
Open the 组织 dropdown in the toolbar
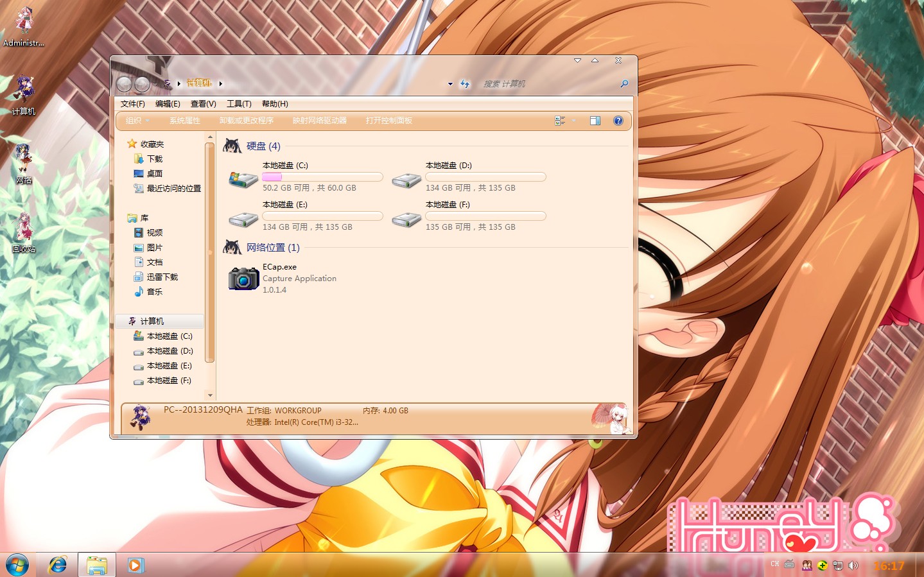(137, 121)
